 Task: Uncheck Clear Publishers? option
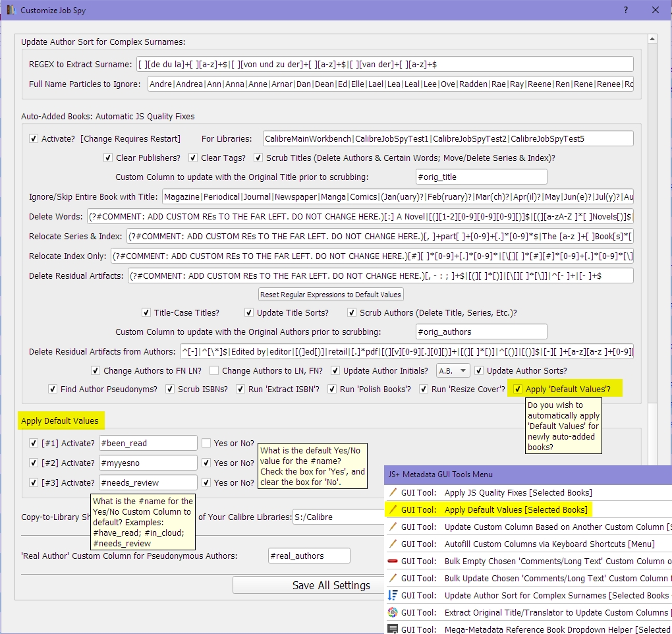pos(108,158)
